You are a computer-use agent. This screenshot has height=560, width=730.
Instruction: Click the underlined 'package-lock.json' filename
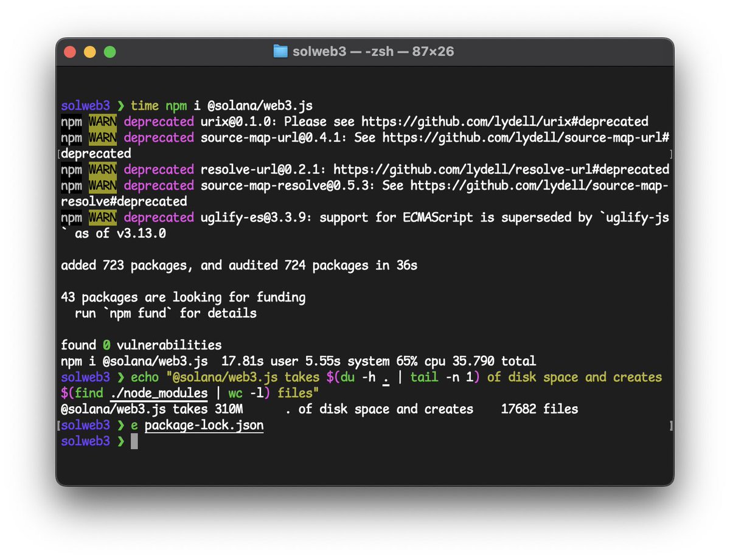coord(204,425)
